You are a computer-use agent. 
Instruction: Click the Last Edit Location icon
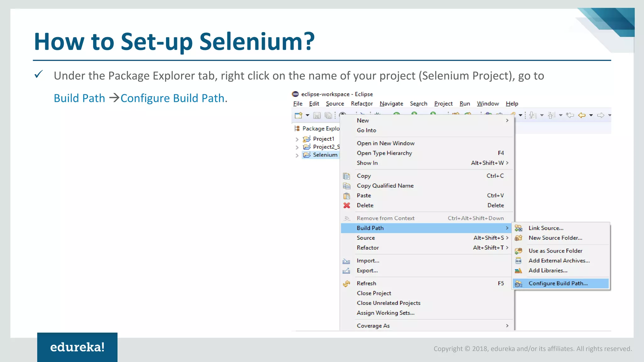570,115
